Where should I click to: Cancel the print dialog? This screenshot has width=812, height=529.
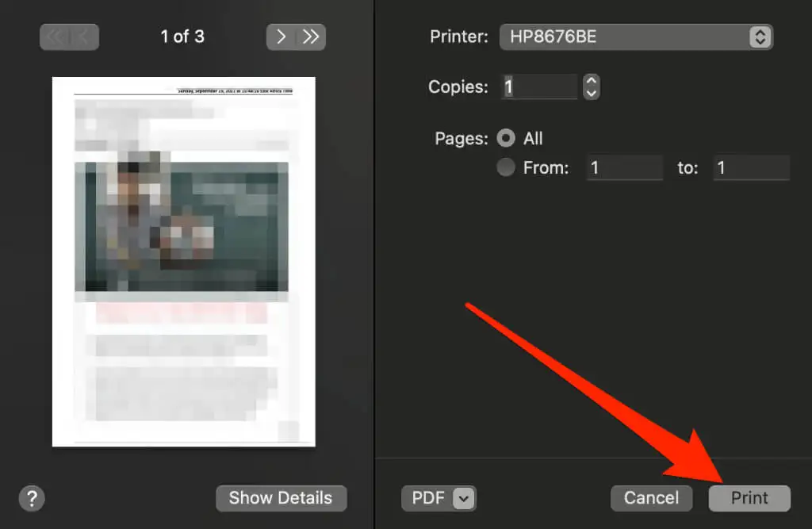(x=652, y=498)
